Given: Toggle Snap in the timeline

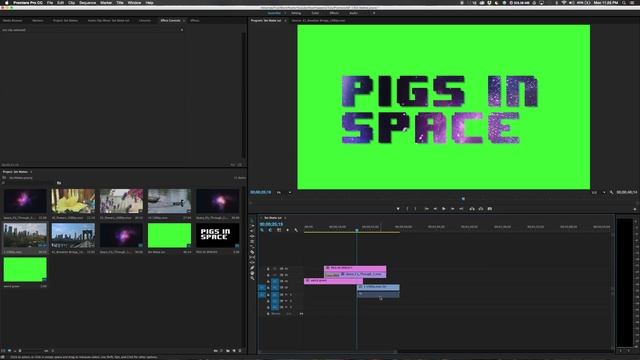Looking at the screenshot, I should (270, 230).
